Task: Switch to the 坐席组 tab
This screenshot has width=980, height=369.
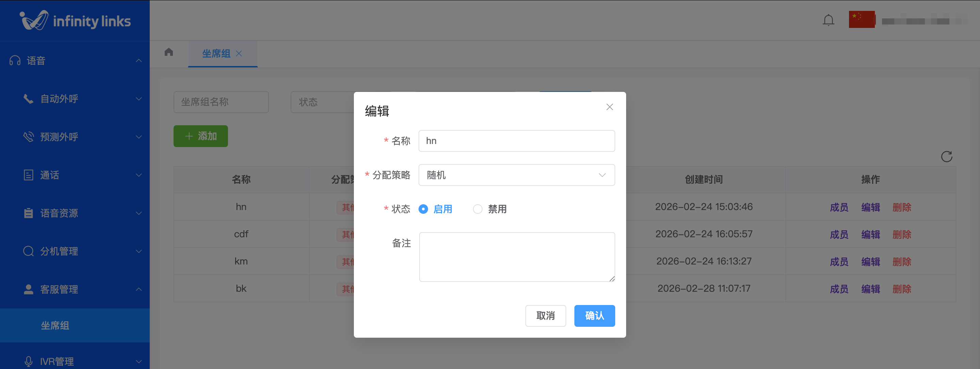Action: [x=216, y=54]
